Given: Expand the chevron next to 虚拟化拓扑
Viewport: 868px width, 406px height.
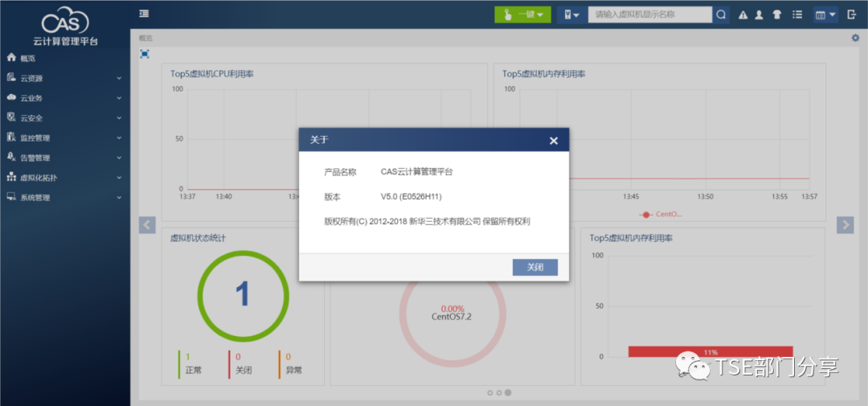Looking at the screenshot, I should tap(119, 178).
